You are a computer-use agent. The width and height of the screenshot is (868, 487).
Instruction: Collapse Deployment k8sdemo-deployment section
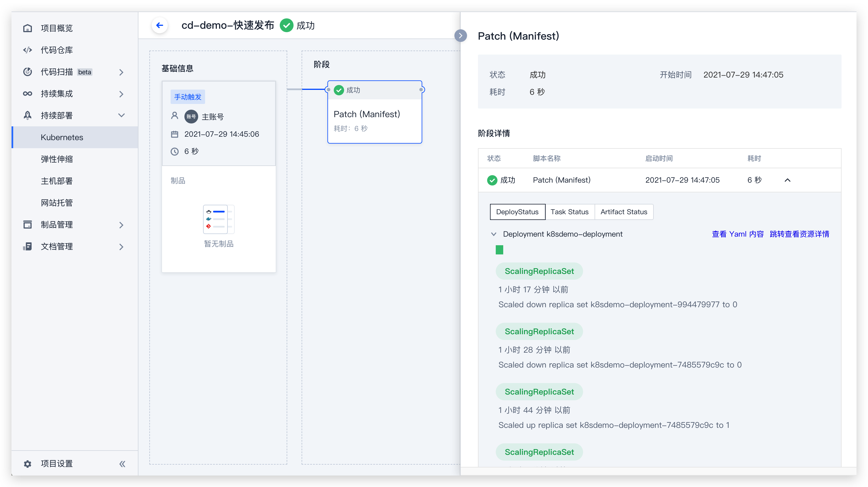pos(494,234)
